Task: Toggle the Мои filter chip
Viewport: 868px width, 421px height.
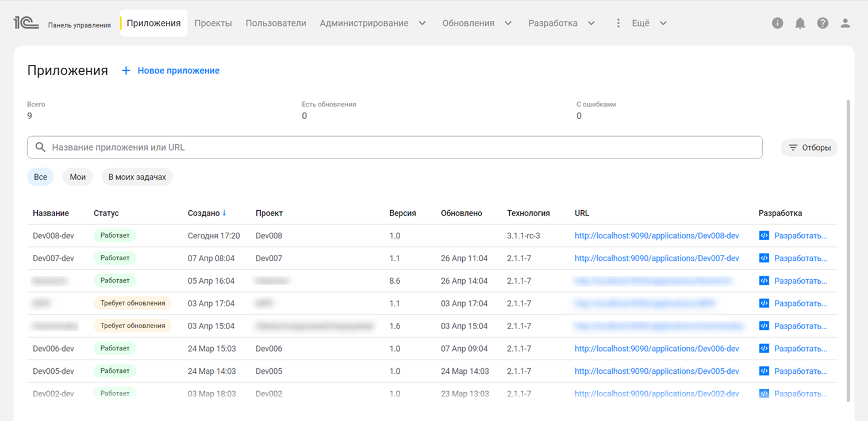Action: [x=78, y=177]
